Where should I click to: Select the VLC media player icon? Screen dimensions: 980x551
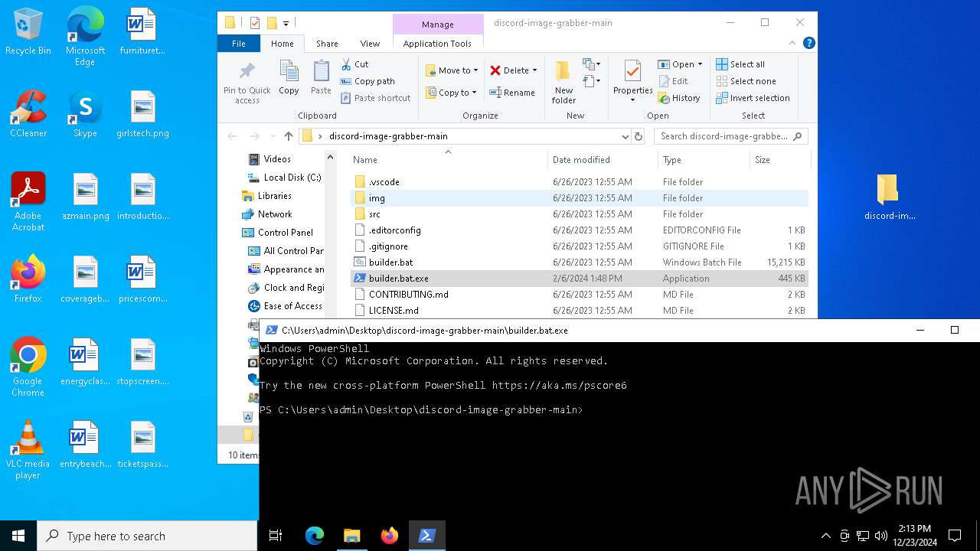click(x=28, y=450)
